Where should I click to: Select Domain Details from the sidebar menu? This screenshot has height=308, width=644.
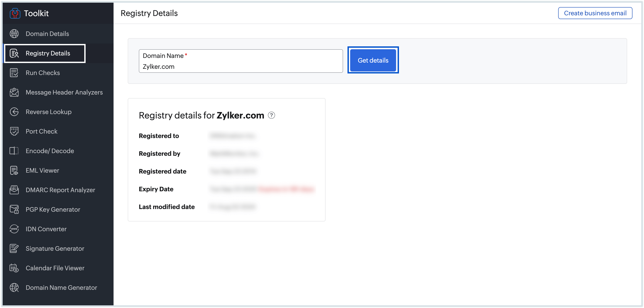[47, 34]
